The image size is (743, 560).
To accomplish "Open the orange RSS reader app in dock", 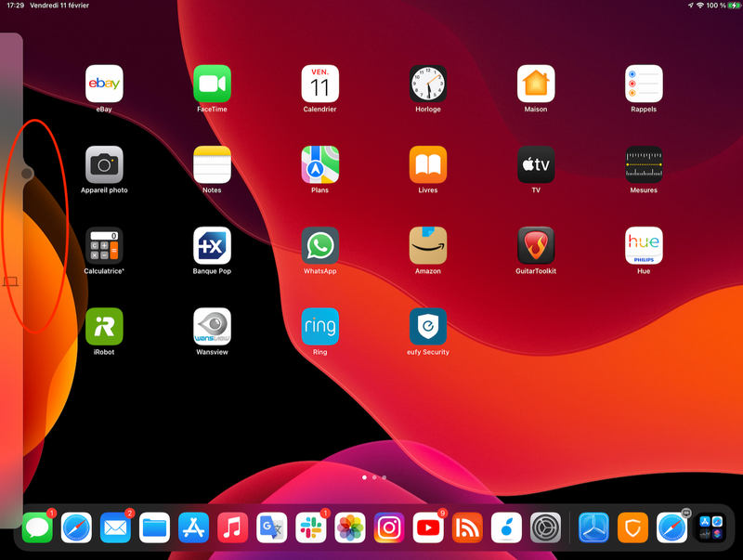I will coord(467,527).
